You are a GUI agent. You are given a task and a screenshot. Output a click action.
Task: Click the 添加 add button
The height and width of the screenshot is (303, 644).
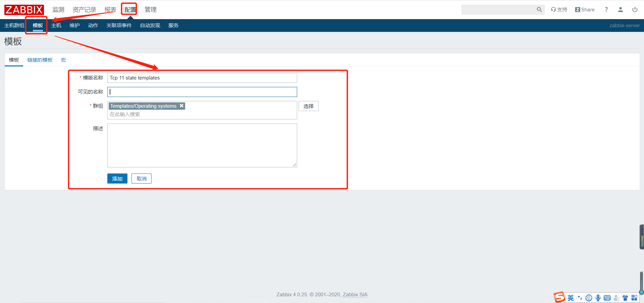point(117,179)
